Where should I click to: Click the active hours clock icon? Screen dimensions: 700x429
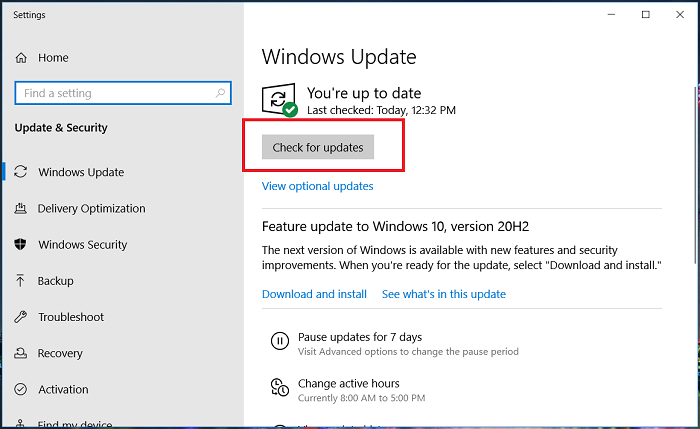tap(279, 389)
